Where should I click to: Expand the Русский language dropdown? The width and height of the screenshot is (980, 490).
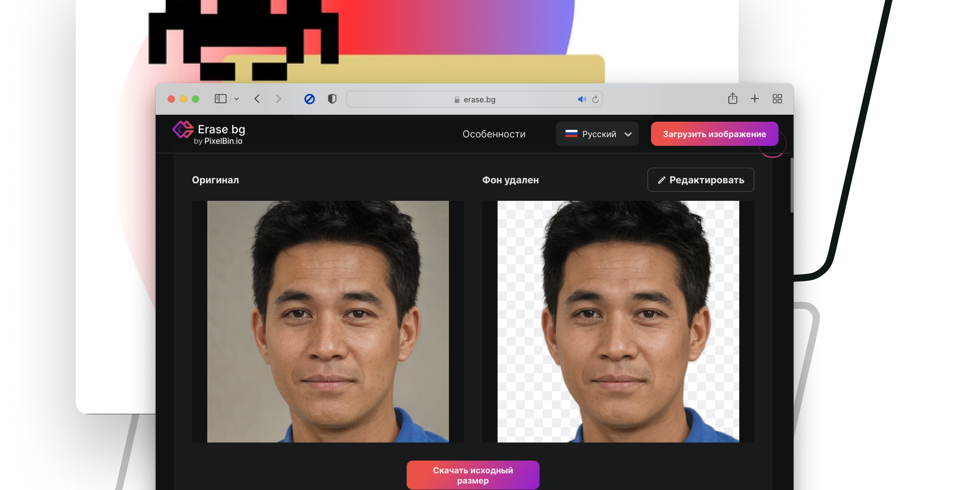pyautogui.click(x=597, y=134)
